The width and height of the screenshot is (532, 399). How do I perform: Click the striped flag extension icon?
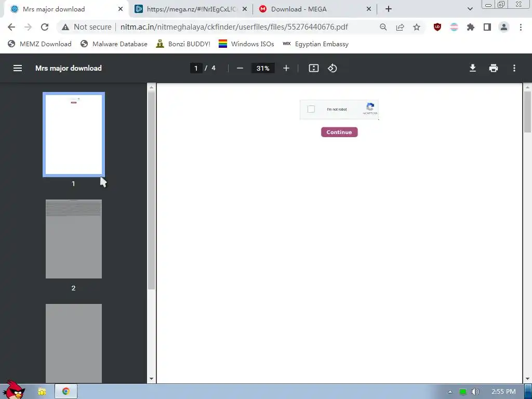(454, 27)
